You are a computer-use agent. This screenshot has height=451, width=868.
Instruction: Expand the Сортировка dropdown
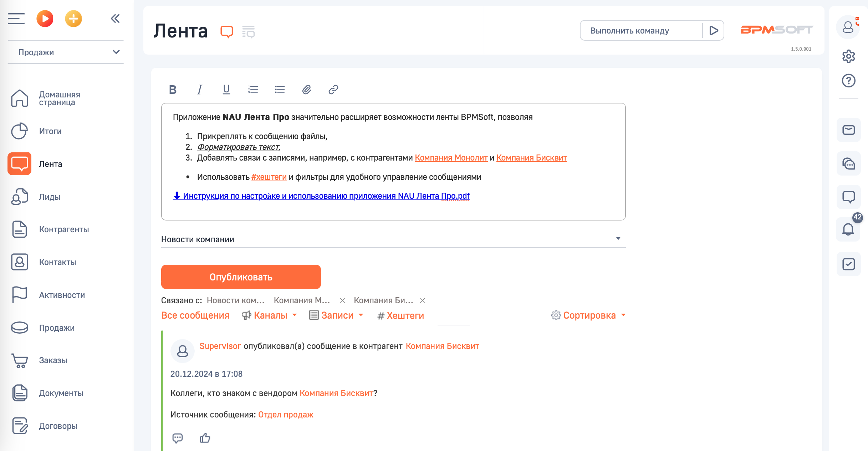pos(589,315)
